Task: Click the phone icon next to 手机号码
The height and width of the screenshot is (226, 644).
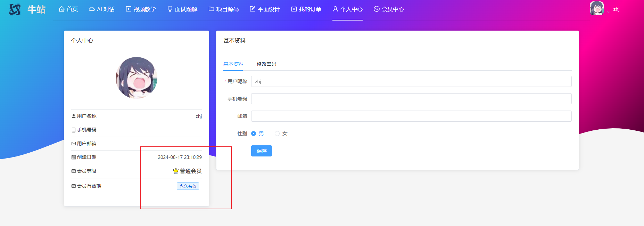Action: pos(74,130)
